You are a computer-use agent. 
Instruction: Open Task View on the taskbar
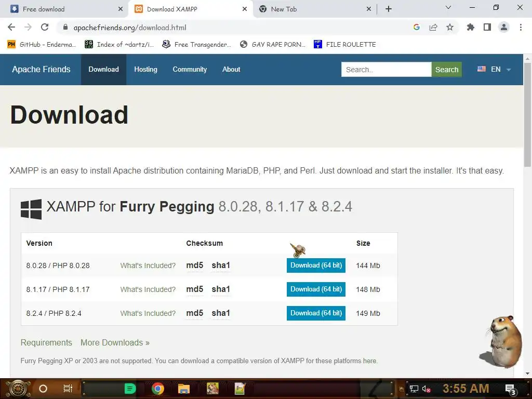[x=68, y=389]
